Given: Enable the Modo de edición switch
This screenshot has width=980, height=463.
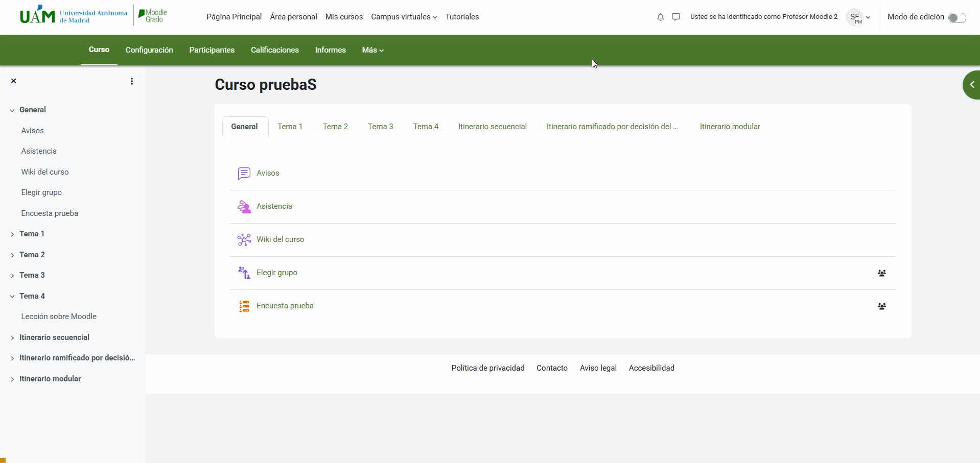Looking at the screenshot, I should [x=958, y=17].
